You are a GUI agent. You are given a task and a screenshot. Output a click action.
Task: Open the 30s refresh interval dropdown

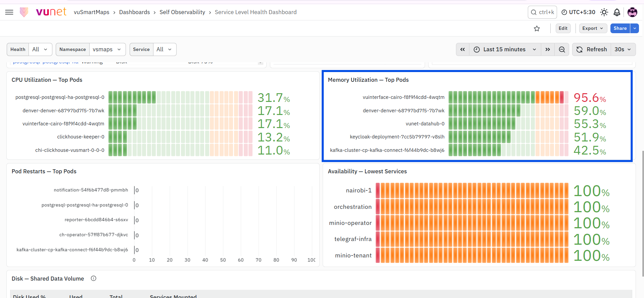(623, 50)
